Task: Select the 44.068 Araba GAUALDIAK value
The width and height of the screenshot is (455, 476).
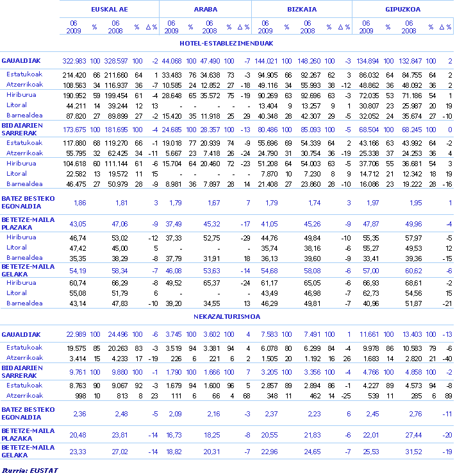Action: point(171,61)
